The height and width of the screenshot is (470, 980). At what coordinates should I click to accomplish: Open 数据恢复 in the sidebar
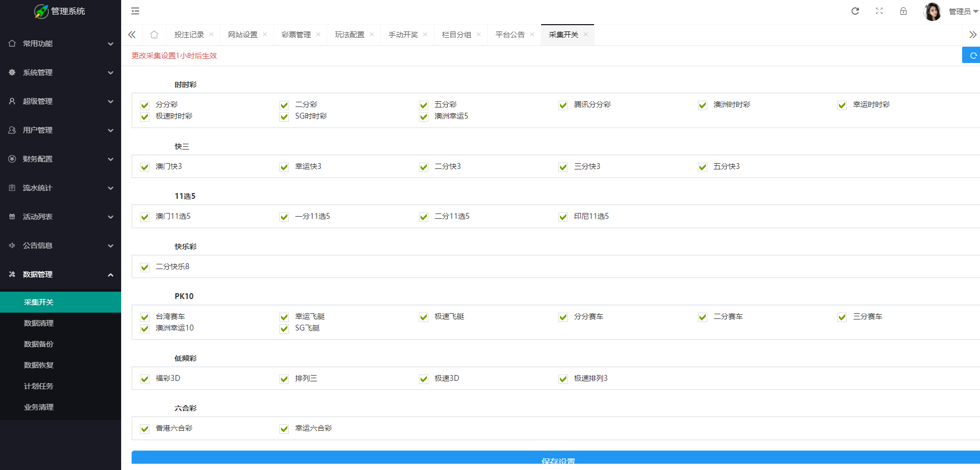(60, 365)
